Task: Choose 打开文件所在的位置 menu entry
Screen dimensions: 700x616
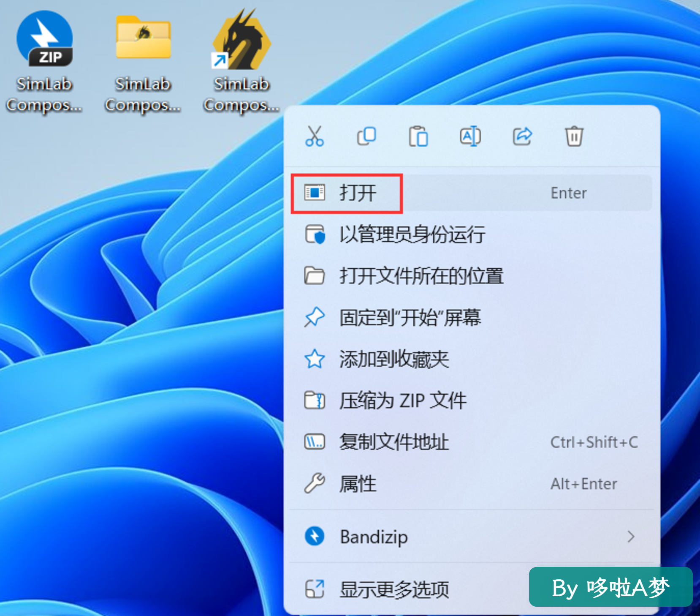Action: point(471,276)
